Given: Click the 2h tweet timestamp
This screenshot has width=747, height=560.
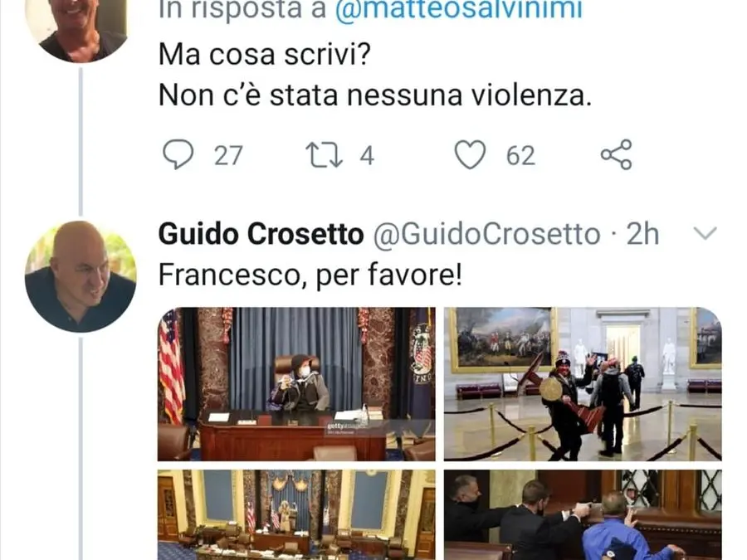Looking at the screenshot, I should pos(642,234).
